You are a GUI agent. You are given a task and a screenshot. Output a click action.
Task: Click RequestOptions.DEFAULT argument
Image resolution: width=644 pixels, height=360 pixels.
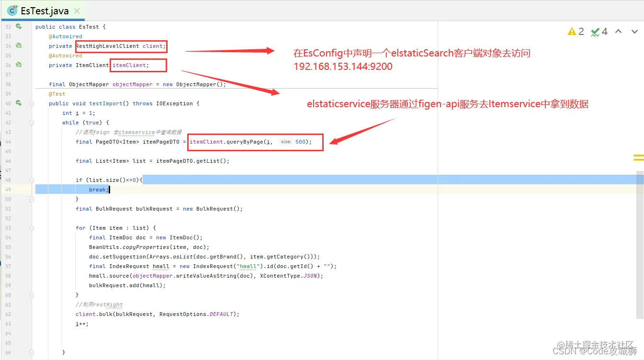(196, 314)
